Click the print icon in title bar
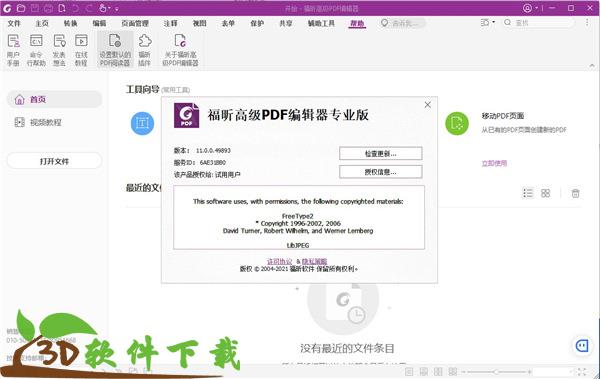 [48, 8]
